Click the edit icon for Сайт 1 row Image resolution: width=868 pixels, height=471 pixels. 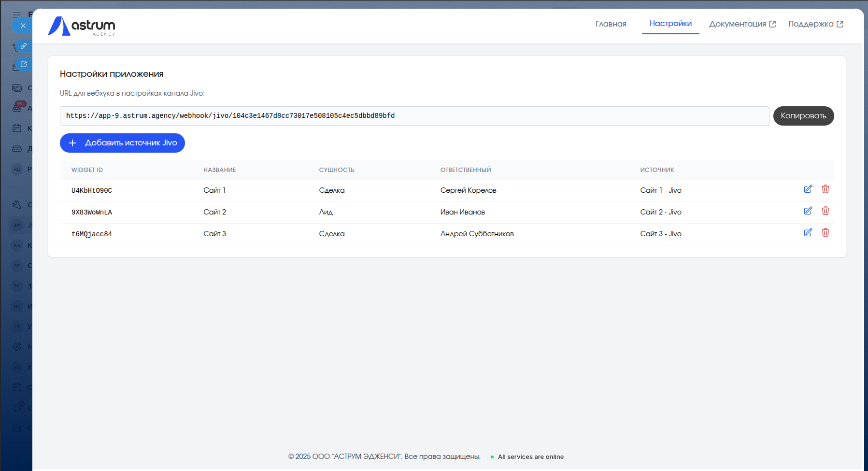(808, 189)
